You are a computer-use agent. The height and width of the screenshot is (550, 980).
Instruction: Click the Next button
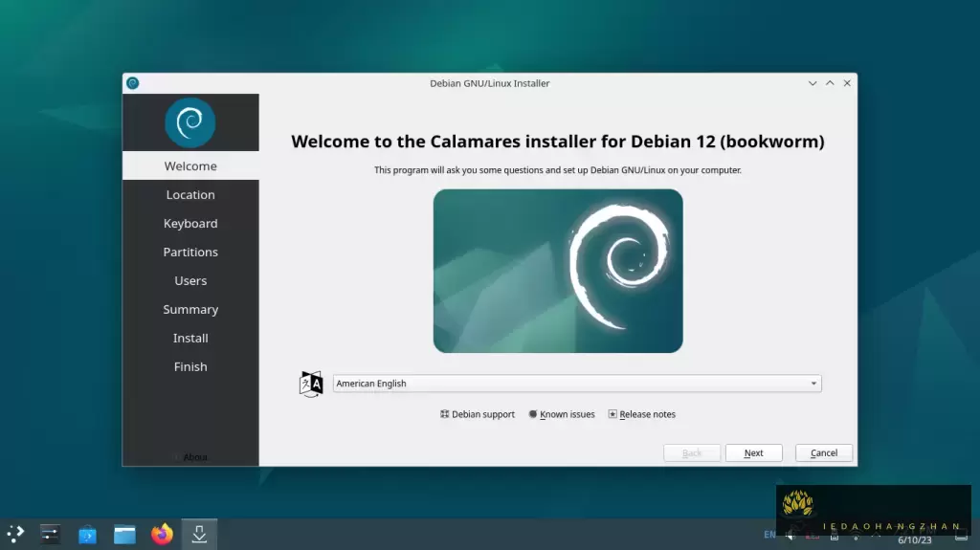pyautogui.click(x=754, y=452)
